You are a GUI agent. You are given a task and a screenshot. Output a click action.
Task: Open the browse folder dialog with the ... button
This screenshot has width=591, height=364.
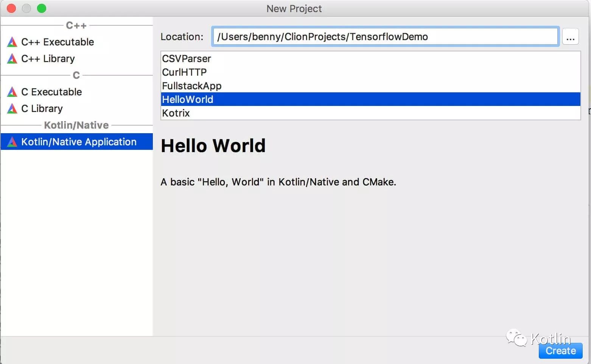[570, 37]
